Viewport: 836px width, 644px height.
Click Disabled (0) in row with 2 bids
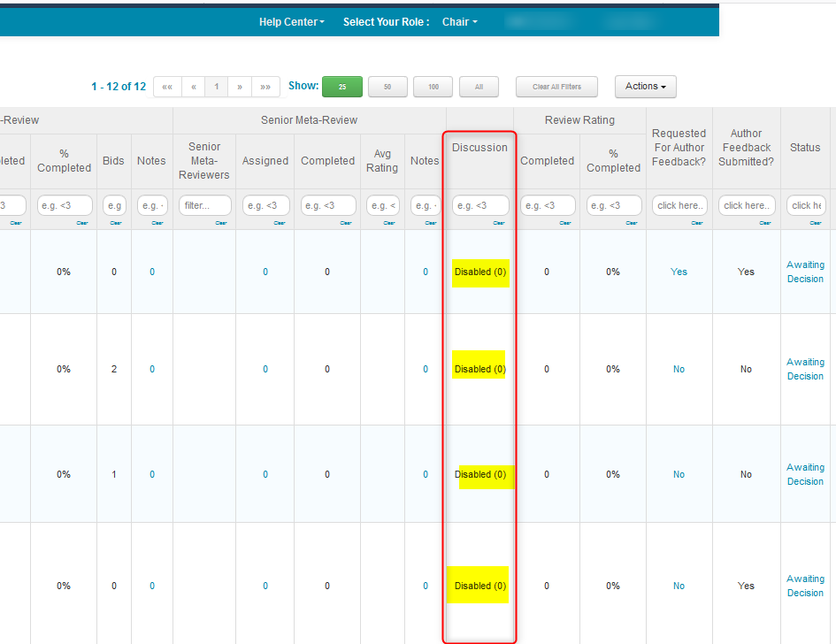click(x=480, y=369)
